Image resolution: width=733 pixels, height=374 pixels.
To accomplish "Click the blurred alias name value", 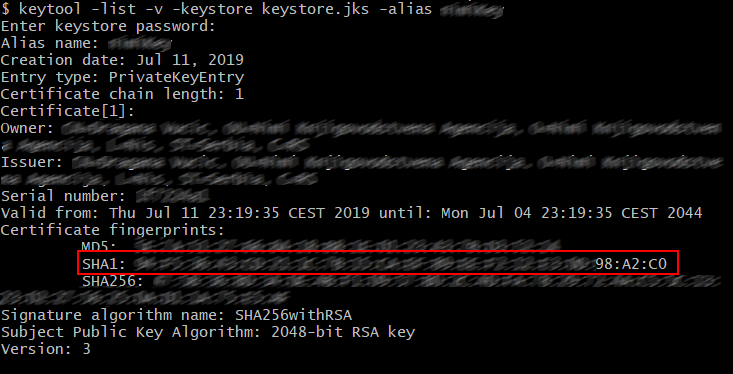I will (x=141, y=43).
